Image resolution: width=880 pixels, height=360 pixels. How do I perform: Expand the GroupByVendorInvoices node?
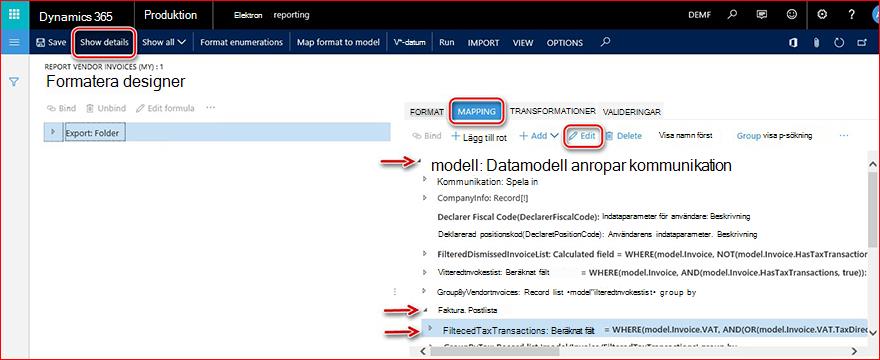pos(425,291)
